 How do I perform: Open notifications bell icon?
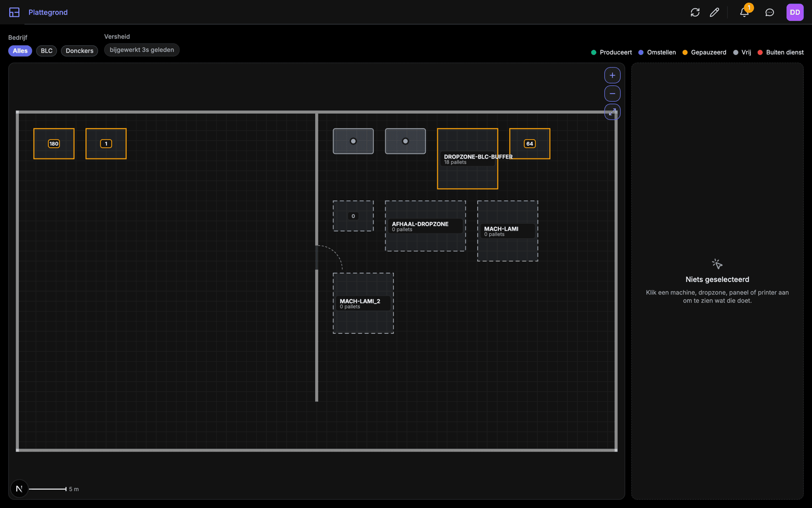point(745,12)
